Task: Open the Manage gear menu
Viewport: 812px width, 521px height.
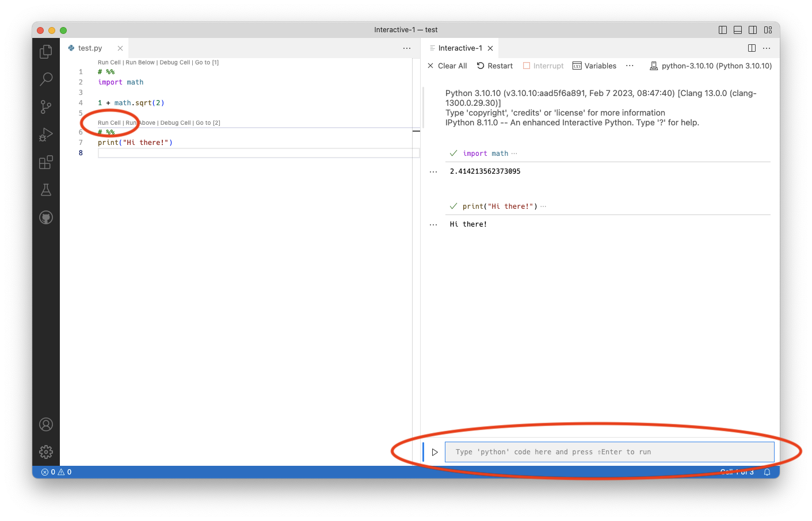Action: (46, 452)
